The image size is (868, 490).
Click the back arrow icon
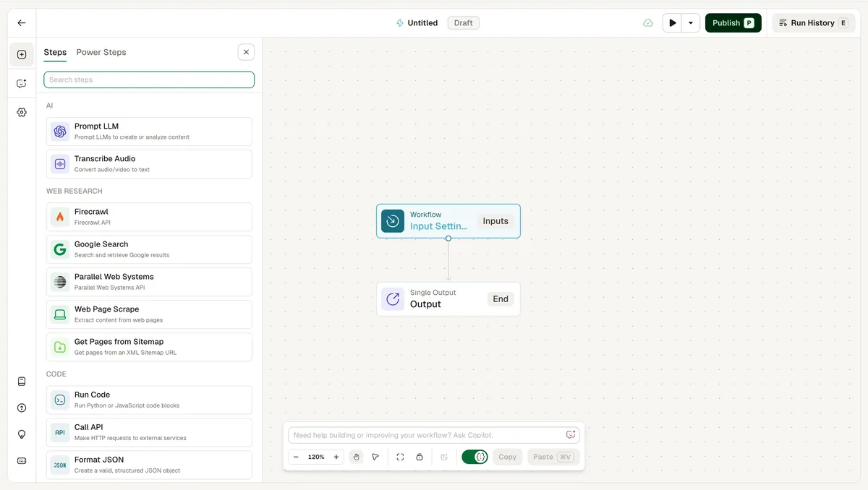point(22,23)
